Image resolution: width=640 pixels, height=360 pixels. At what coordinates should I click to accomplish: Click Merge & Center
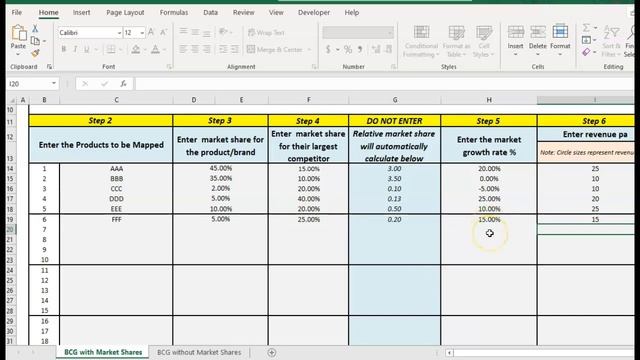(275, 50)
